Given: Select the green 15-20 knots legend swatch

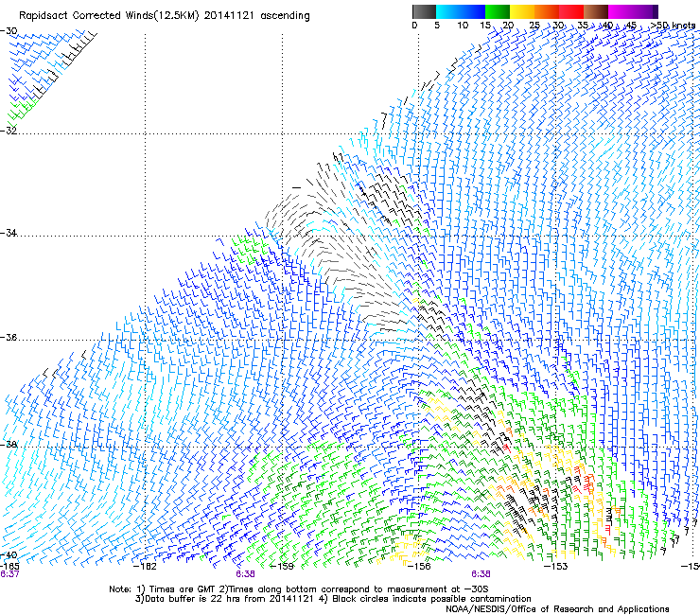Looking at the screenshot, I should pyautogui.click(x=498, y=11).
